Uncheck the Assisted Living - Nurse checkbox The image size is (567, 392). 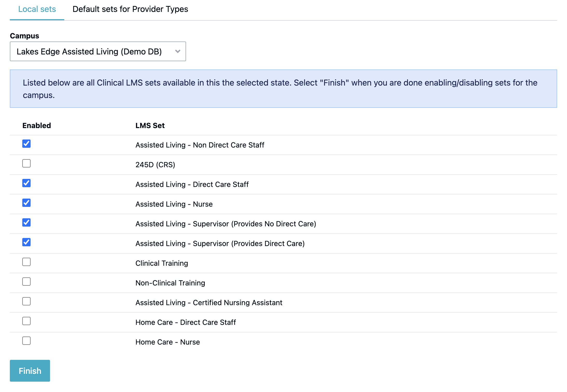tap(26, 203)
